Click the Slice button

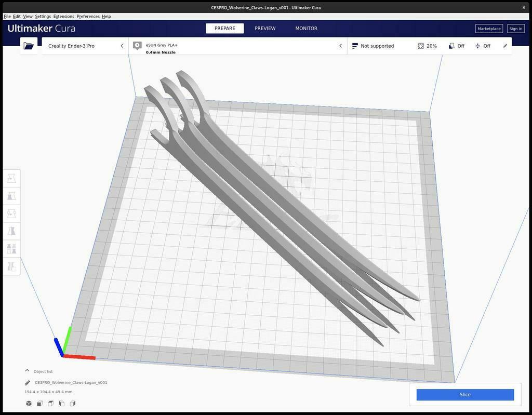click(x=465, y=394)
